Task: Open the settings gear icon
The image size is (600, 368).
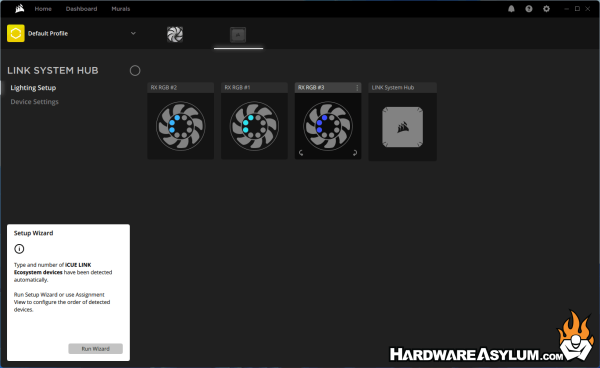Action: (x=546, y=9)
